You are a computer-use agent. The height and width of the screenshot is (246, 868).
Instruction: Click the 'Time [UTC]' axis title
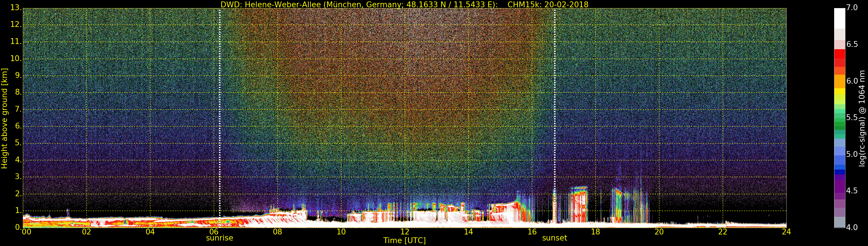click(404, 241)
